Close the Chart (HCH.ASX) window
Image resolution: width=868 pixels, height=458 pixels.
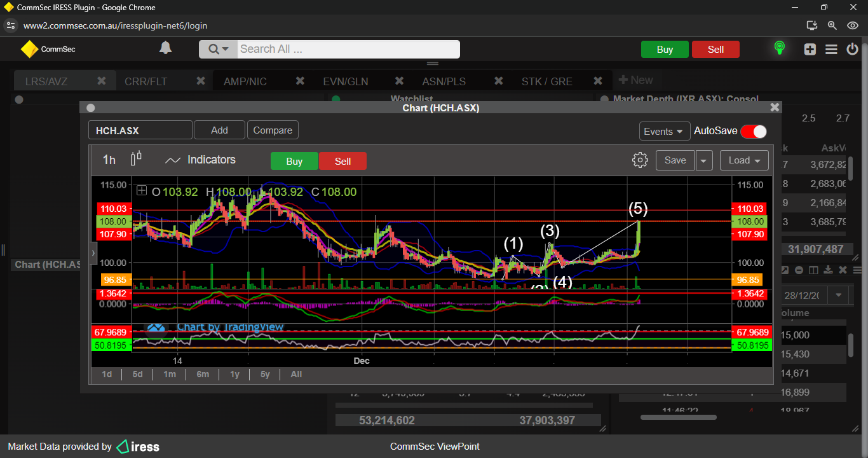coord(774,108)
